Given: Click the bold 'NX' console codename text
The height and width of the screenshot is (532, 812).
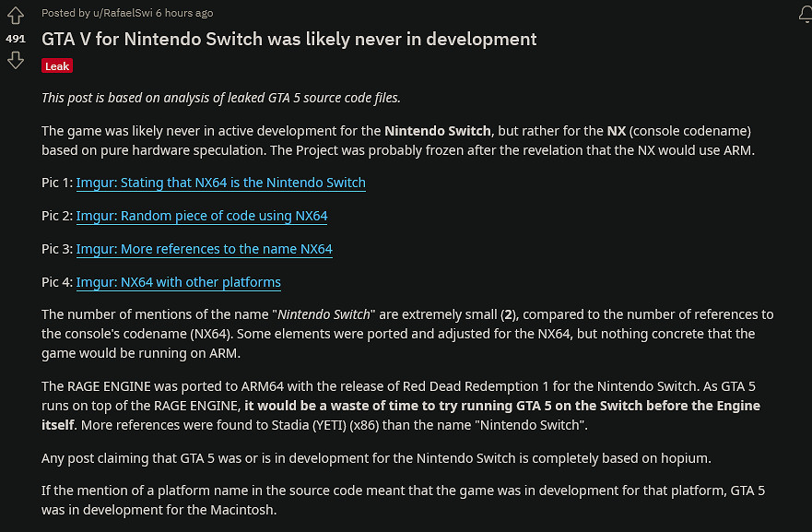Looking at the screenshot, I should point(617,131).
